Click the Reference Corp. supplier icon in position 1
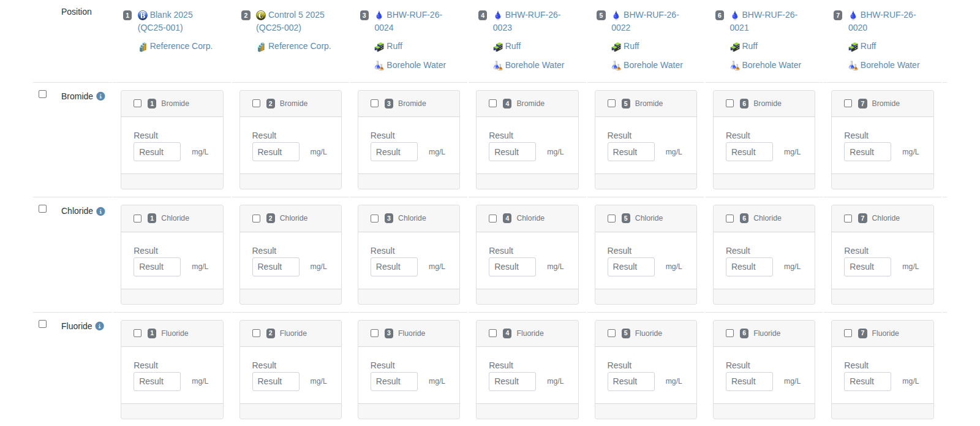The width and height of the screenshot is (980, 426). (143, 47)
